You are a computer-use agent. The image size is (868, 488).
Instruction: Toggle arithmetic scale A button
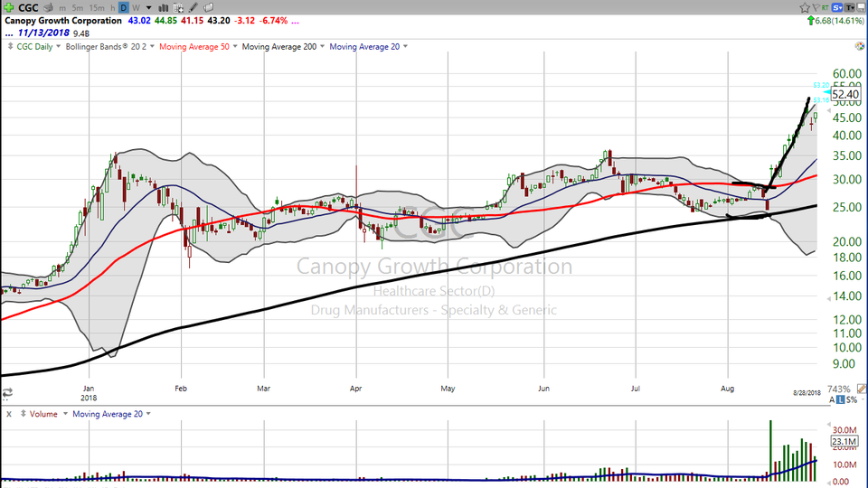point(831,399)
